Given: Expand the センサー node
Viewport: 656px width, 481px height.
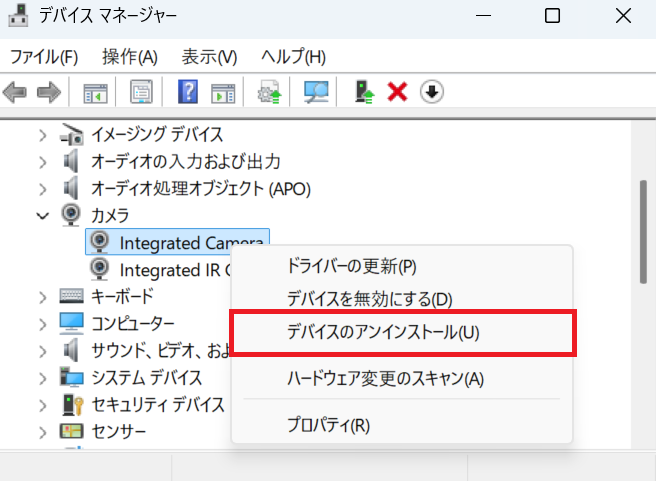Looking at the screenshot, I should [43, 432].
